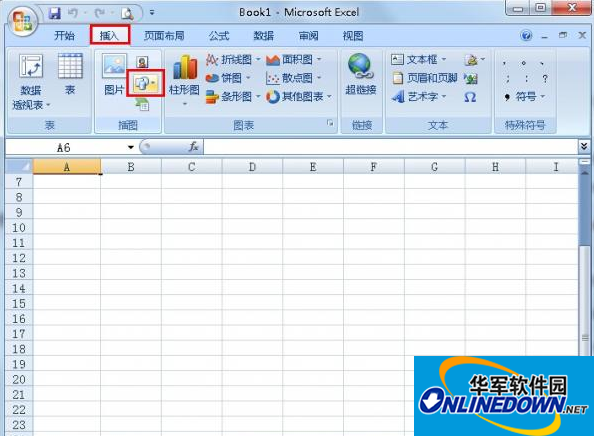Select column A header
The height and width of the screenshot is (436, 594).
point(67,167)
